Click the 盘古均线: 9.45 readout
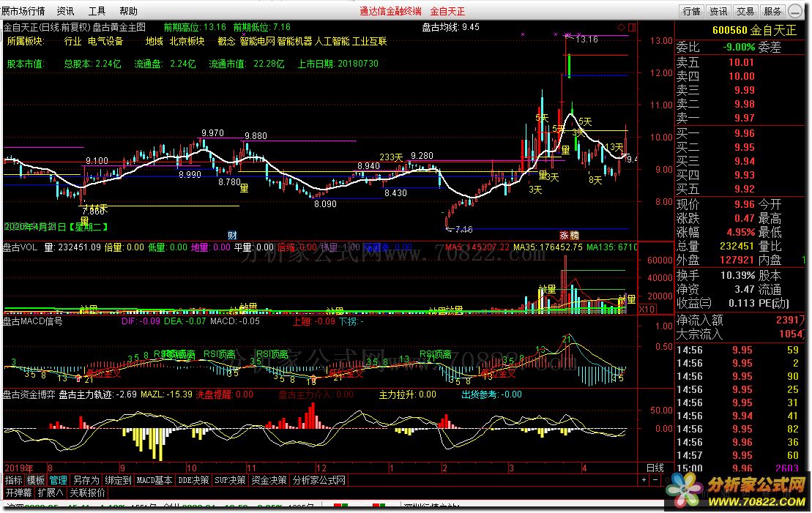812x513 pixels. click(x=451, y=27)
